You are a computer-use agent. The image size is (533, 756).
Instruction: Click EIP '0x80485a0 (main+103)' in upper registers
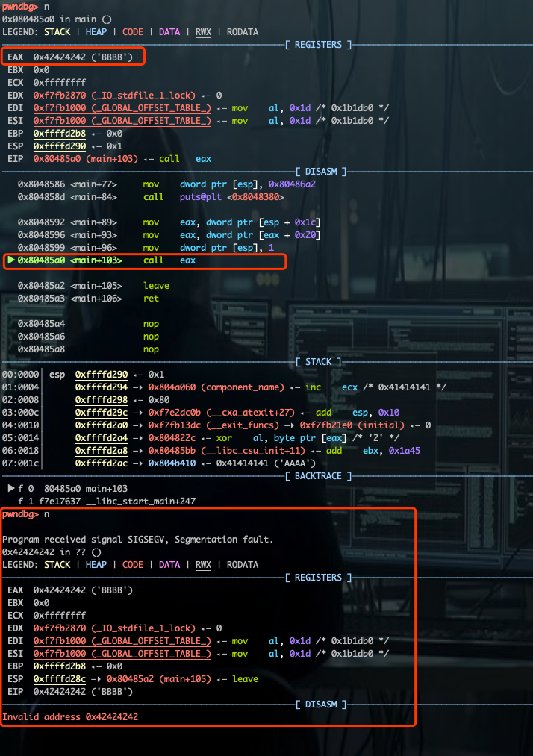[85, 159]
